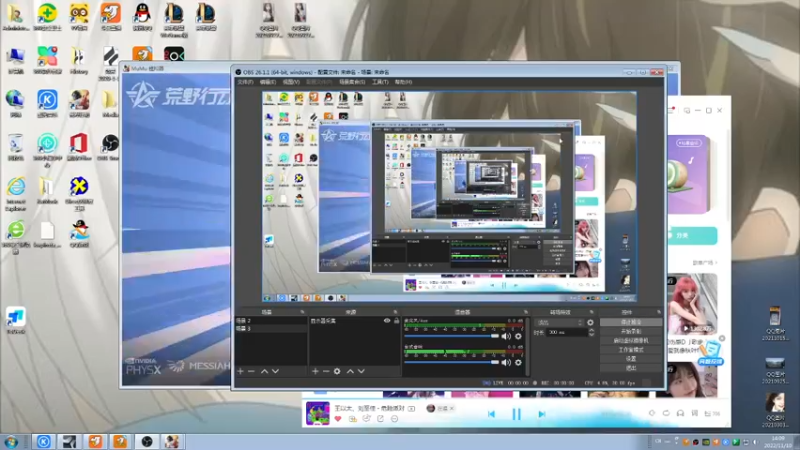This screenshot has width=800, height=450.
Task: Click the teal category button in music app
Action: [x=692, y=236]
